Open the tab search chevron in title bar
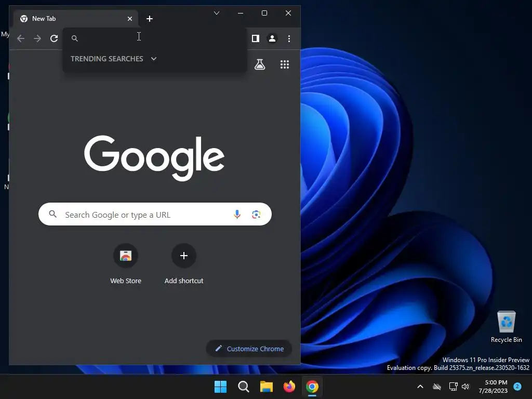Viewport: 532px width, 399px height. coord(217,13)
